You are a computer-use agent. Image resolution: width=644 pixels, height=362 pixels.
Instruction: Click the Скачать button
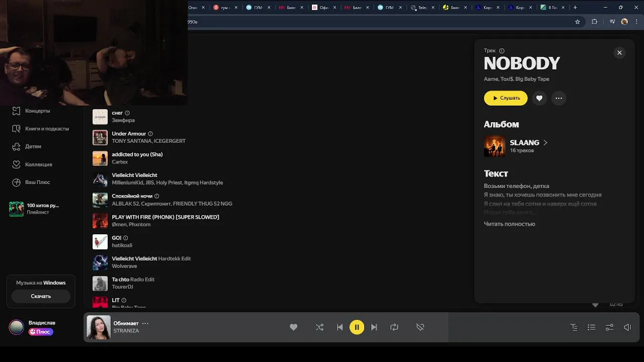pyautogui.click(x=41, y=296)
